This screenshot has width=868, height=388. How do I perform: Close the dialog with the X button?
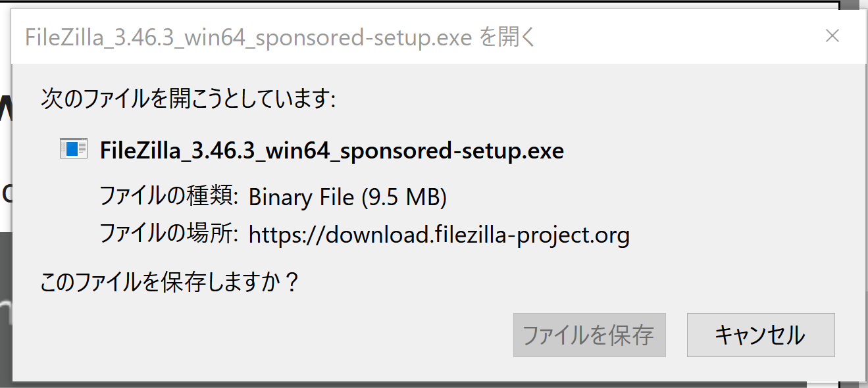click(x=832, y=36)
